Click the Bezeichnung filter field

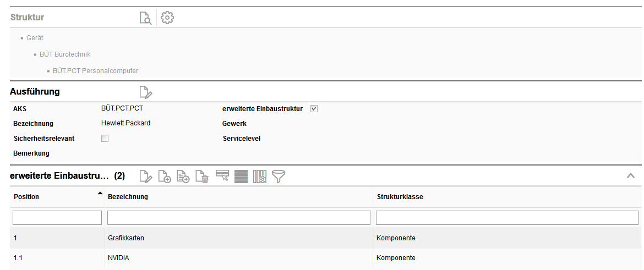tap(239, 218)
